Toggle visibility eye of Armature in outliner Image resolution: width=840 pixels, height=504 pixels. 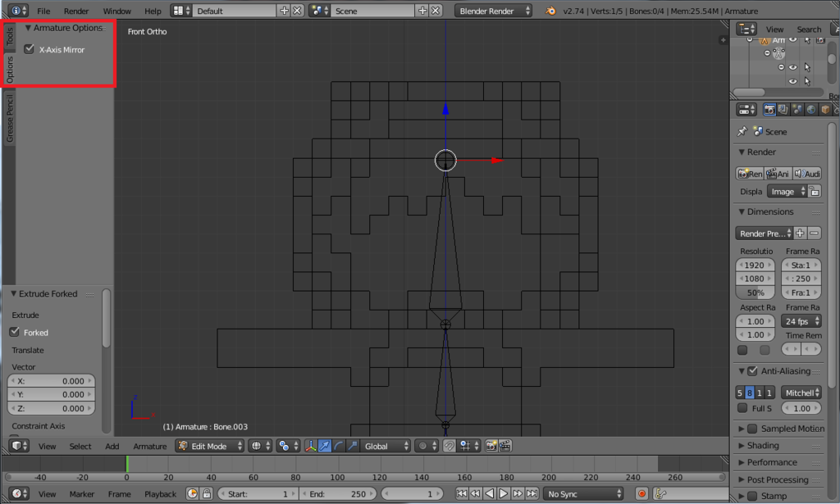(x=793, y=40)
